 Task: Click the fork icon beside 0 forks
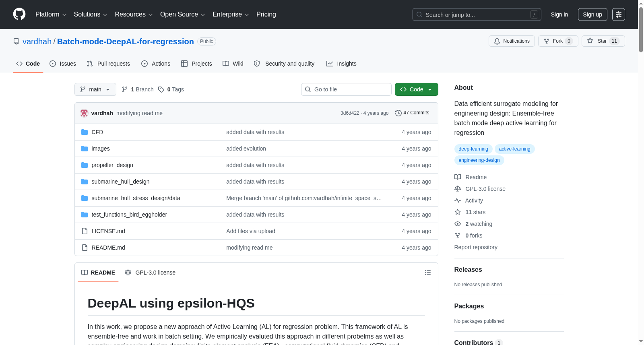click(x=458, y=236)
